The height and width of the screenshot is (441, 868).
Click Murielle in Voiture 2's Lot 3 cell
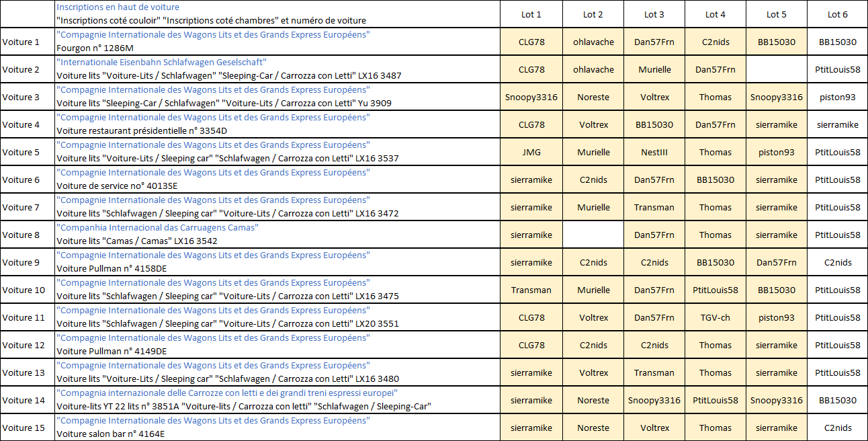[x=654, y=69]
